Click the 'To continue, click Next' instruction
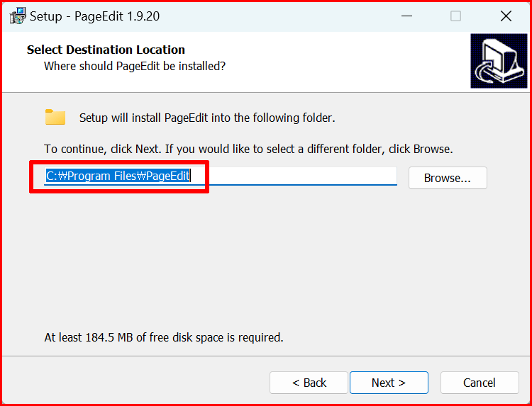This screenshot has width=532, height=406. [248, 149]
